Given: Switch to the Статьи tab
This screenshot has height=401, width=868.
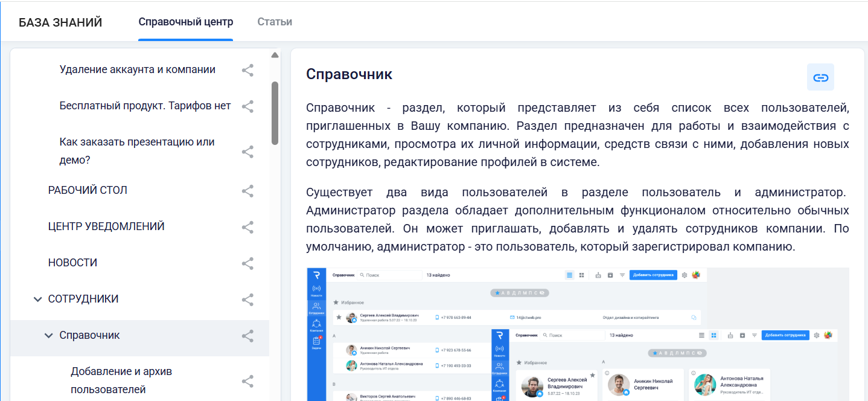Looking at the screenshot, I should pyautogui.click(x=275, y=21).
